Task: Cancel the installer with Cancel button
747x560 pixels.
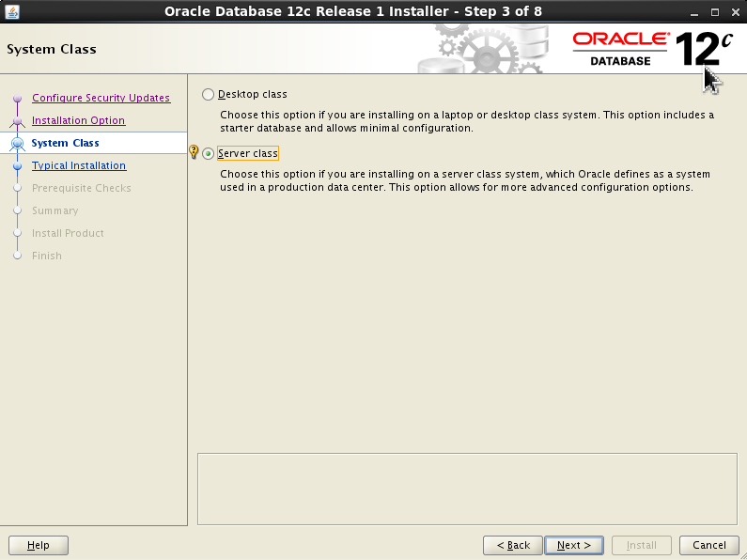Action: (708, 545)
